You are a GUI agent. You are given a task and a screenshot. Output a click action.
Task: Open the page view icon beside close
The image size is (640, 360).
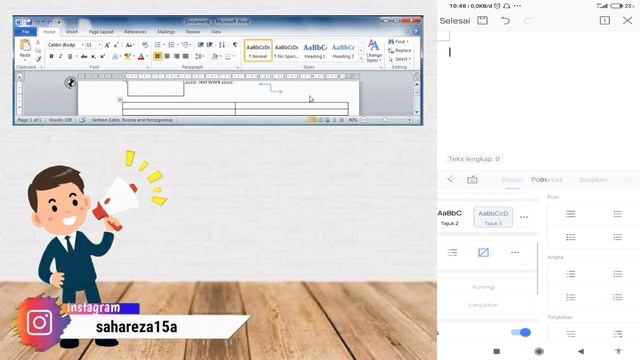click(604, 20)
